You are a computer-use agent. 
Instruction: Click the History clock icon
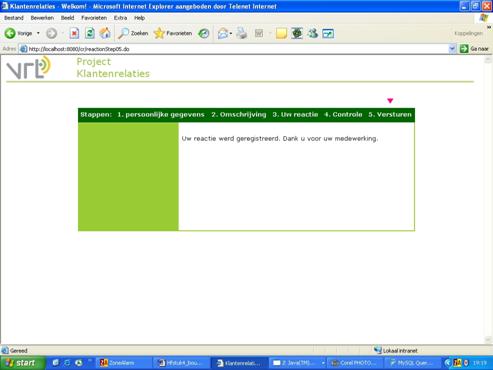coord(204,33)
